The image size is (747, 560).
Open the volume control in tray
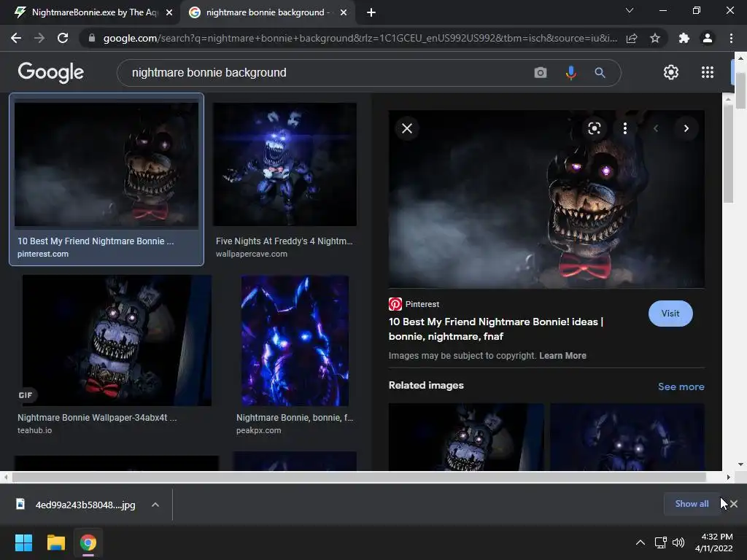[678, 542]
